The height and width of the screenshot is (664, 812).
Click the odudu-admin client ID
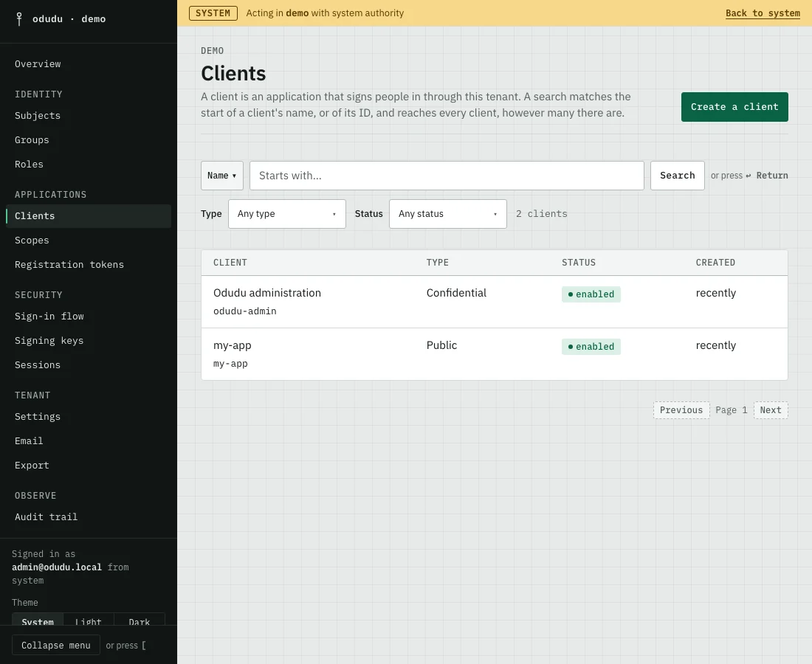[245, 311]
